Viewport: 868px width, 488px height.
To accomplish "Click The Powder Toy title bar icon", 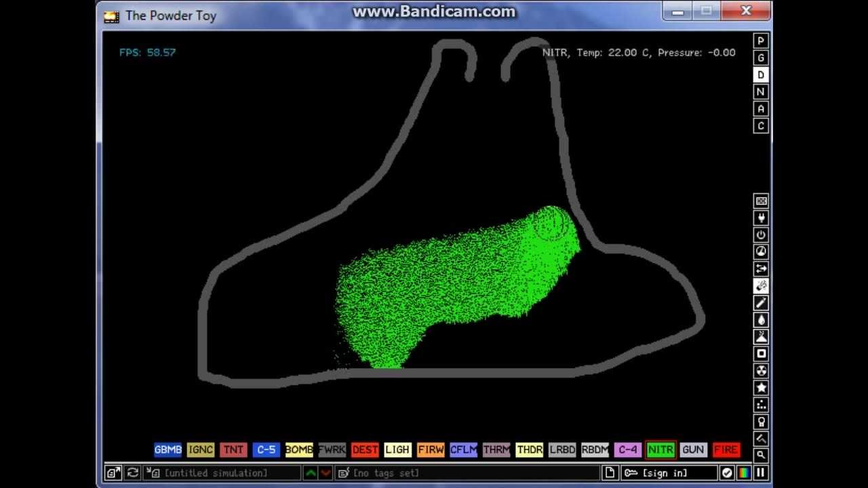I will 111,16.
